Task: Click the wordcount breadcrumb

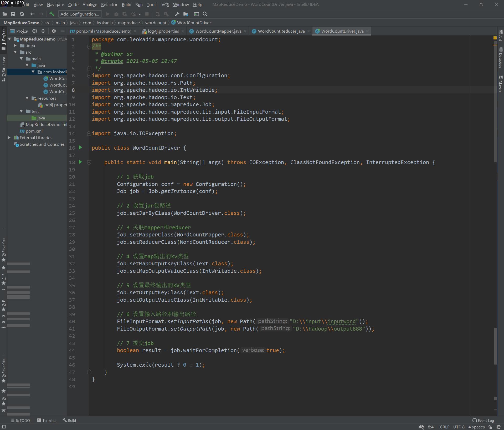Action: pyautogui.click(x=156, y=23)
